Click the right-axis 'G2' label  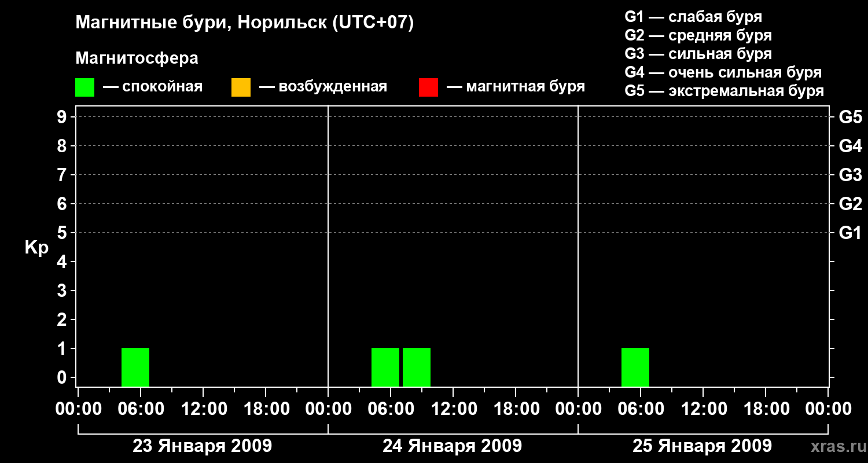click(851, 204)
